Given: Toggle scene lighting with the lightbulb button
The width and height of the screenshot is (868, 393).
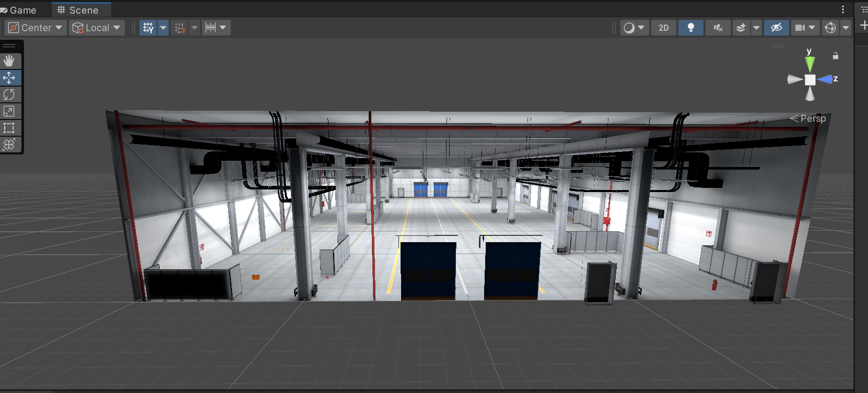Looking at the screenshot, I should (x=690, y=28).
